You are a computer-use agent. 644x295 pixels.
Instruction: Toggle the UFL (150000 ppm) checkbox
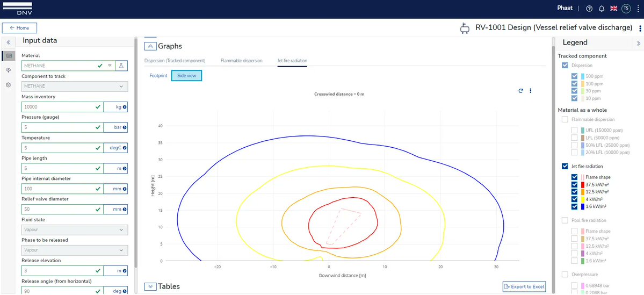(575, 130)
